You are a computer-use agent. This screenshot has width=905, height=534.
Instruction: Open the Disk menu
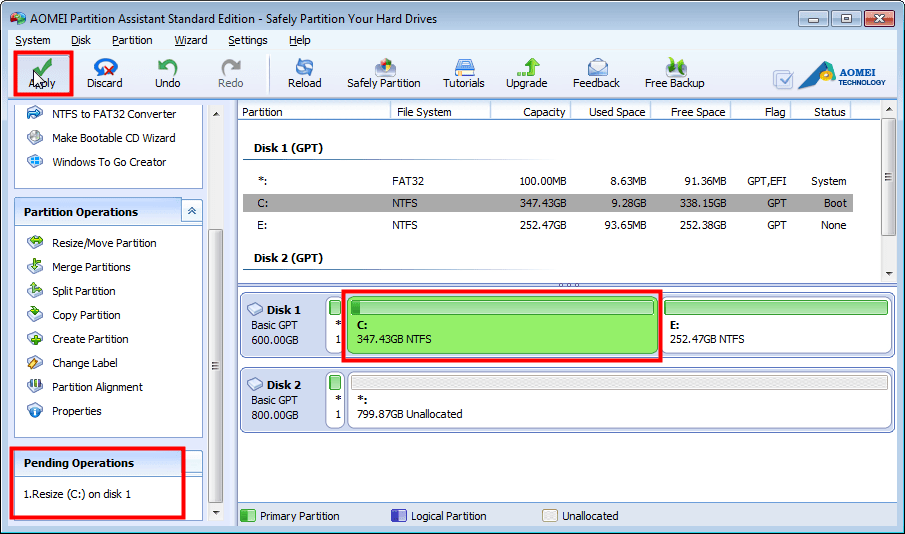pyautogui.click(x=81, y=40)
